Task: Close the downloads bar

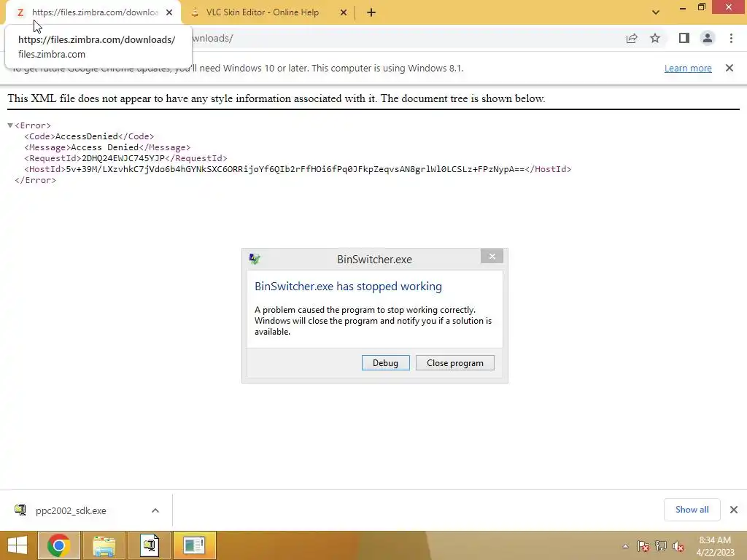Action: [x=734, y=510]
